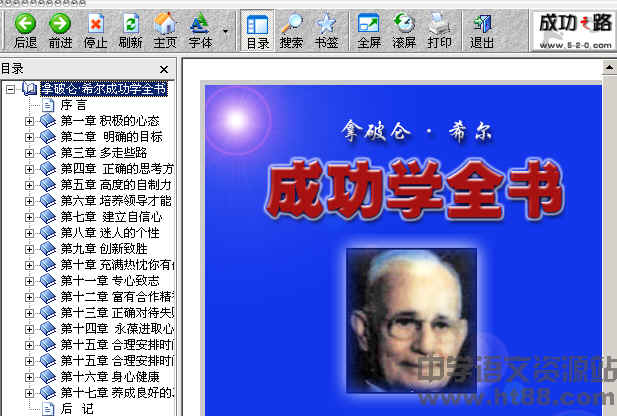617x416 pixels.
Task: Expand 第五章 高度的自制力
Action: [x=29, y=185]
